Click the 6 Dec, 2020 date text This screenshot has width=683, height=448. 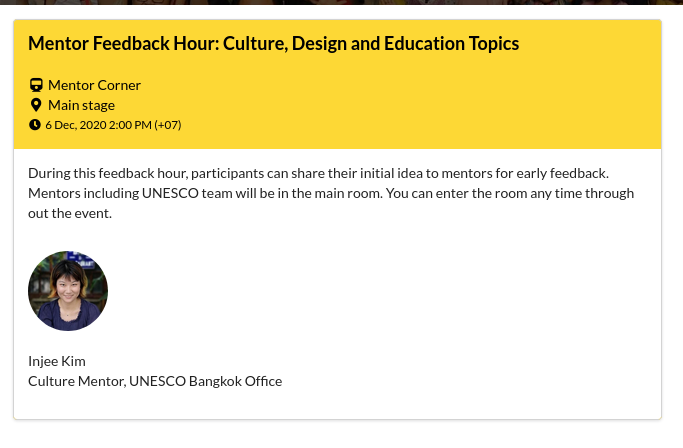76,125
